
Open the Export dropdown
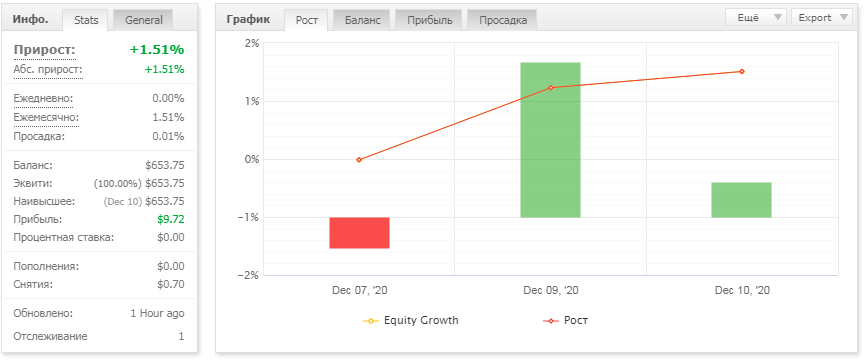821,18
